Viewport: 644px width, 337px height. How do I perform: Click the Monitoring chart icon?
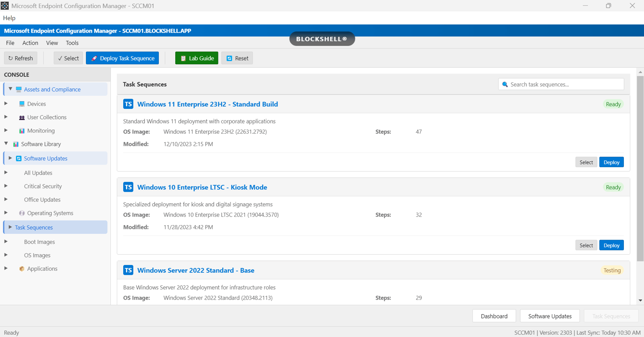coord(22,131)
